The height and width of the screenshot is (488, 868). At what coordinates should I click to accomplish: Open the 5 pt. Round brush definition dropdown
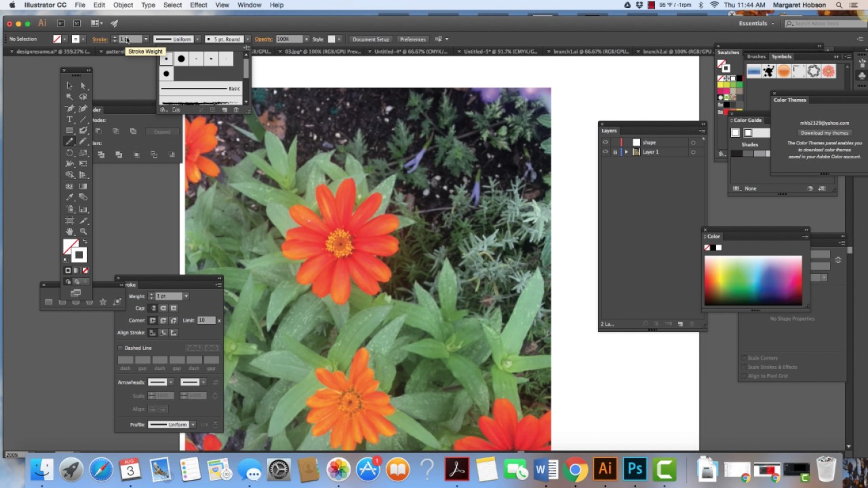(248, 39)
